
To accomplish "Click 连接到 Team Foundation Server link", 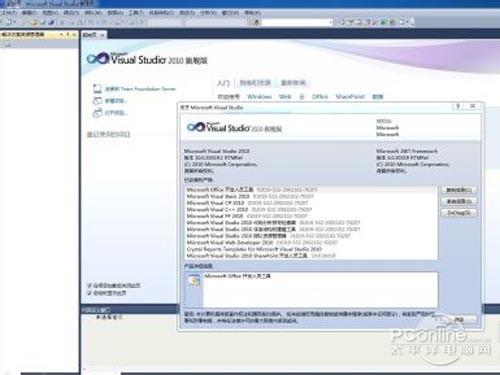I will (x=140, y=89).
